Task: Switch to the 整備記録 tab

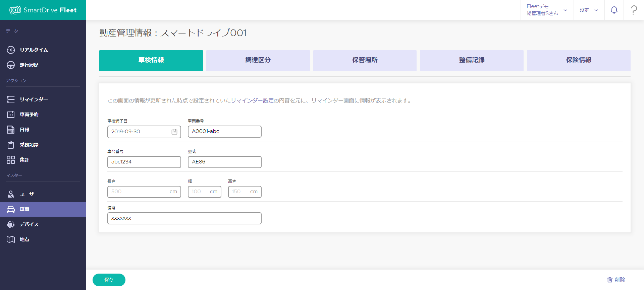Action: [472, 60]
